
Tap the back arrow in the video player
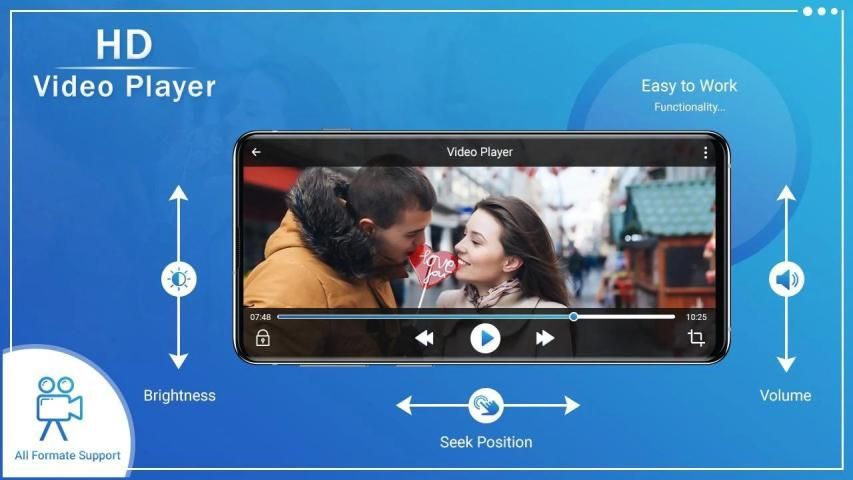[x=256, y=152]
